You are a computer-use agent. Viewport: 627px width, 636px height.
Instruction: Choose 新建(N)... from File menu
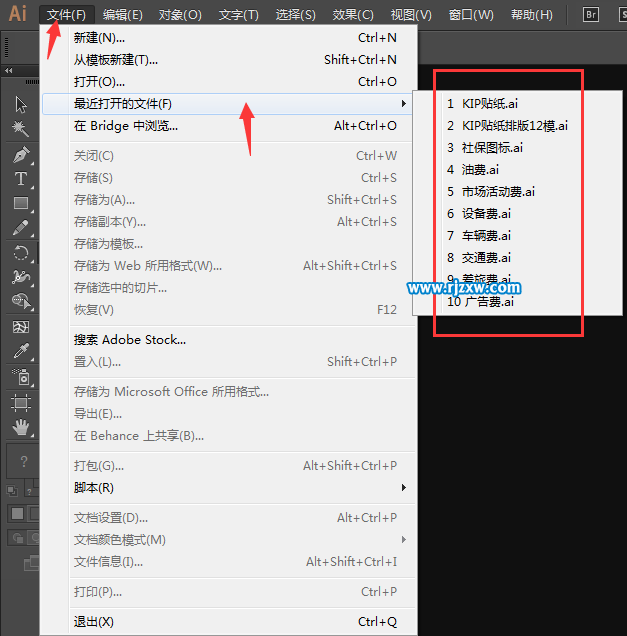pos(229,38)
